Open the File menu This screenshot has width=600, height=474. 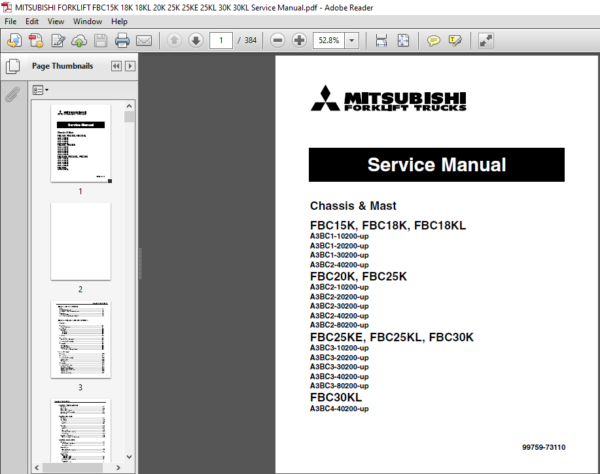(10, 21)
